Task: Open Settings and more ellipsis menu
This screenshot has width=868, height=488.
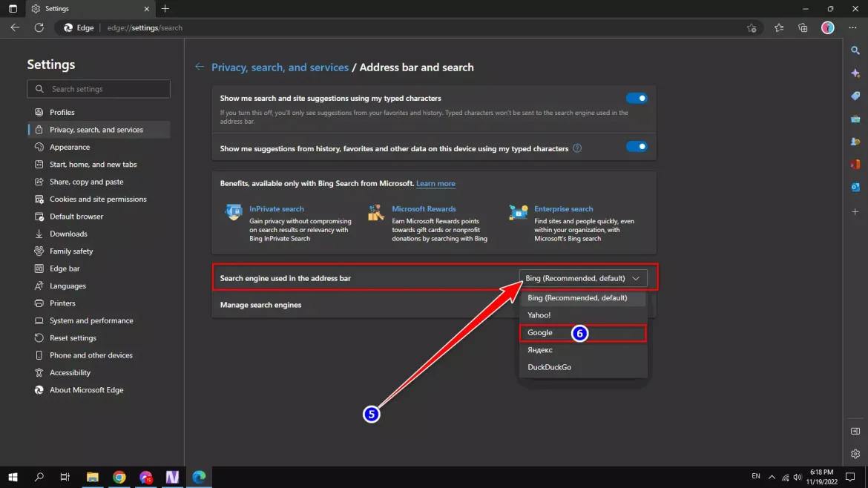Action: coord(852,27)
